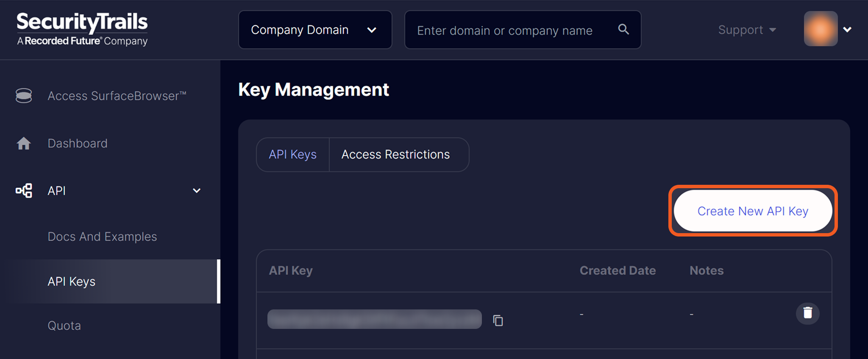868x359 pixels.
Task: Click the orange user avatar
Action: tap(820, 29)
